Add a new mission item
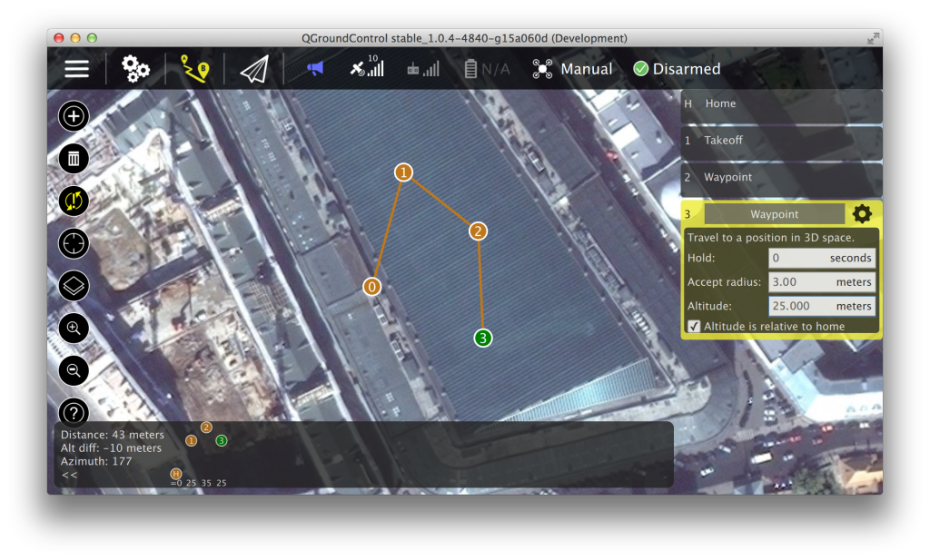The height and width of the screenshot is (560, 930). (x=74, y=116)
